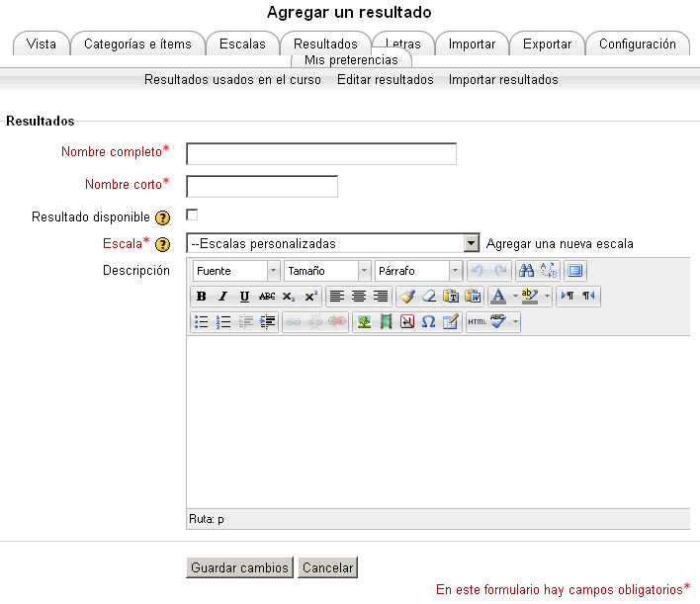Apply italic formatting in the editor
The height and width of the screenshot is (604, 700).
click(x=222, y=297)
